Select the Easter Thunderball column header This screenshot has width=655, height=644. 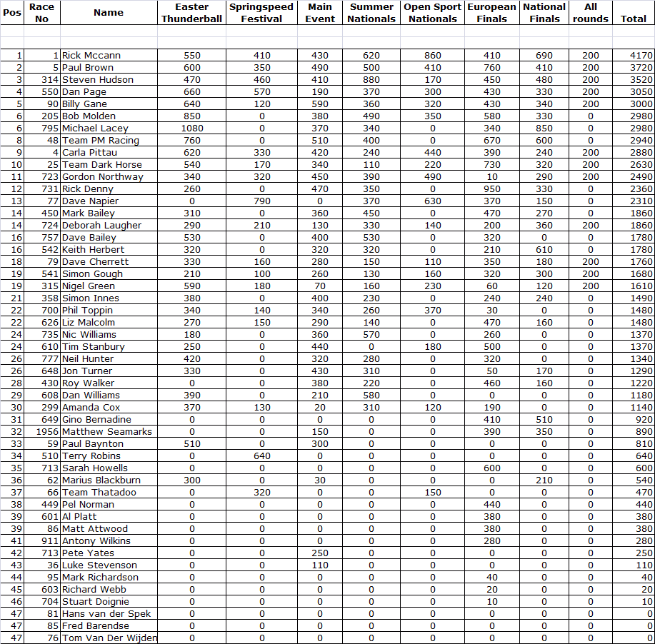tap(191, 13)
